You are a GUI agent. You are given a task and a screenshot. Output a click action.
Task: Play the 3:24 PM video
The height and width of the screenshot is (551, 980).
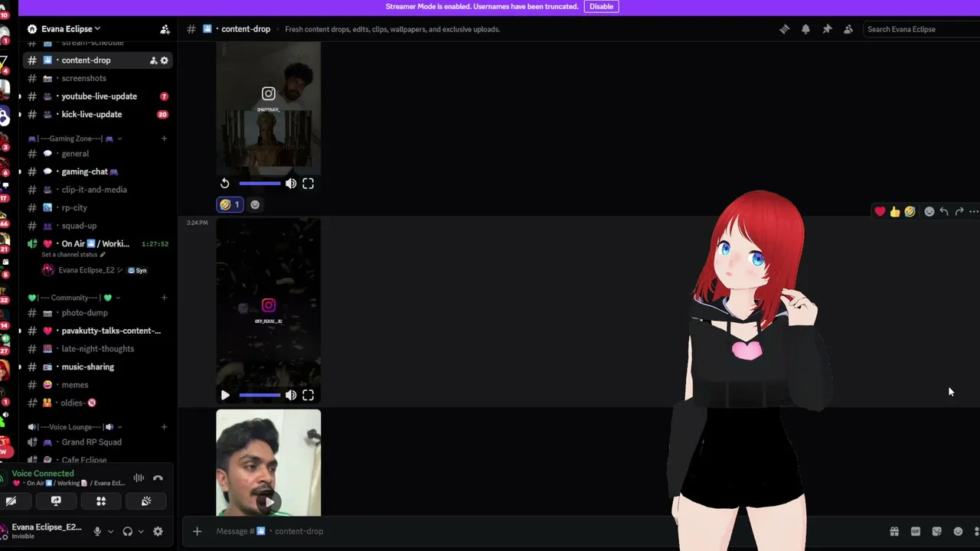click(x=225, y=396)
